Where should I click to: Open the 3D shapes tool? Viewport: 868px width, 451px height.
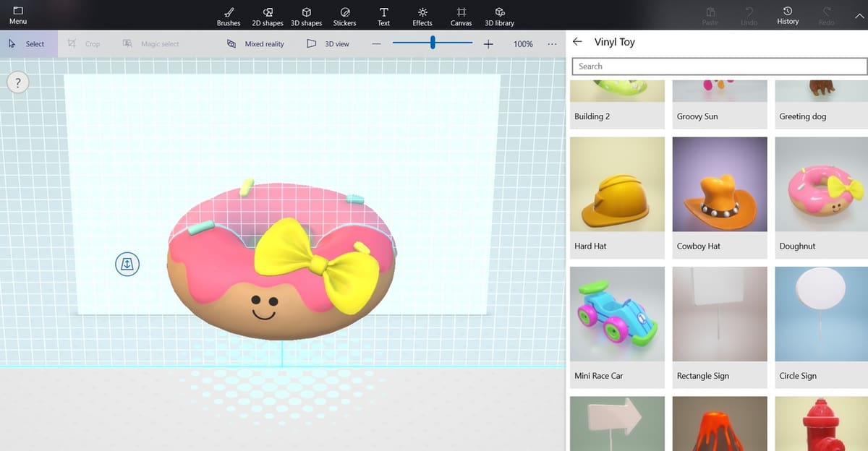pyautogui.click(x=306, y=16)
